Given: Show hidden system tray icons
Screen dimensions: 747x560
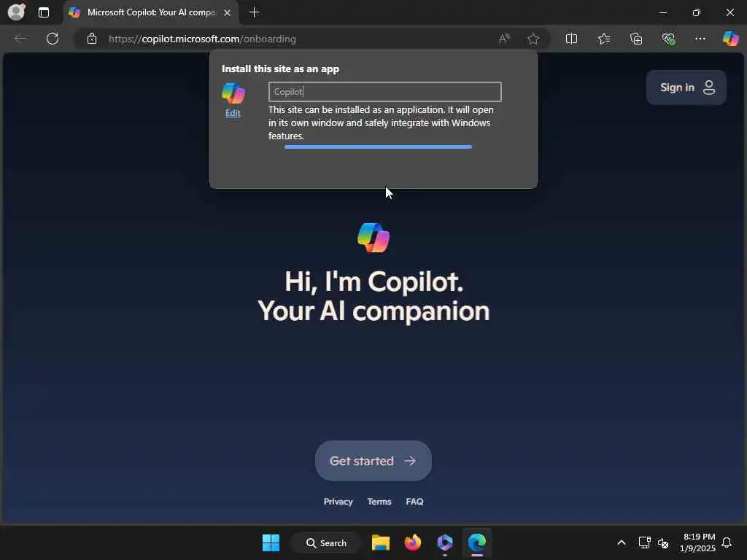Looking at the screenshot, I should tap(622, 542).
